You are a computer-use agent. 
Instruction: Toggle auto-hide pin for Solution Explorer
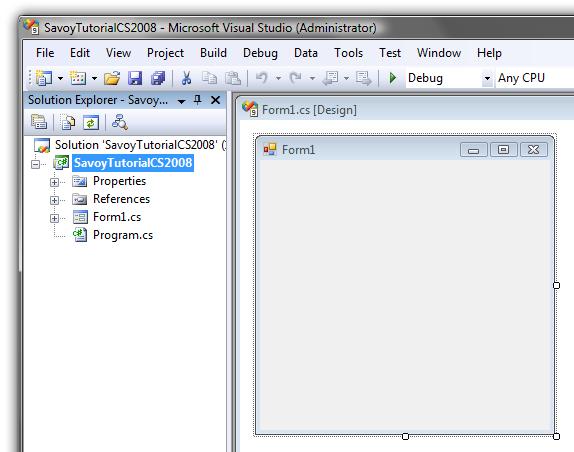tap(198, 100)
